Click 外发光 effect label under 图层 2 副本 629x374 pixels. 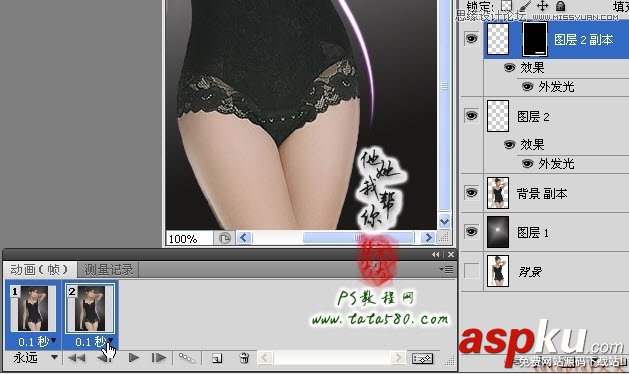(556, 87)
